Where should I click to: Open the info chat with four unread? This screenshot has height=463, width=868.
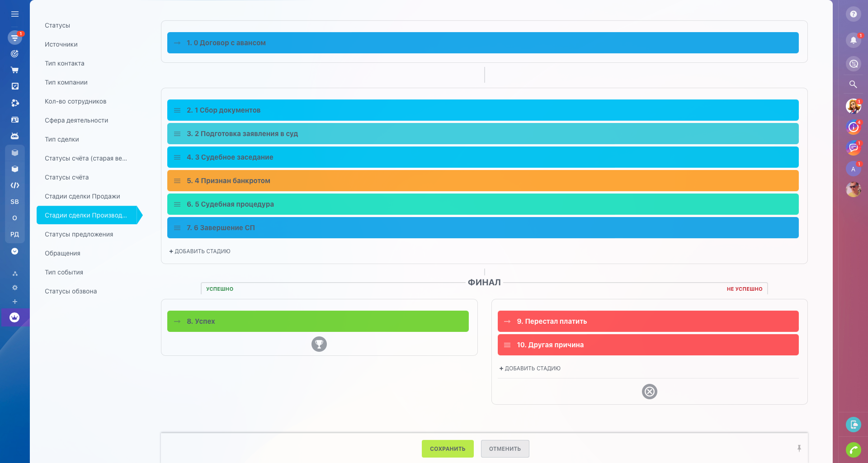pyautogui.click(x=854, y=128)
